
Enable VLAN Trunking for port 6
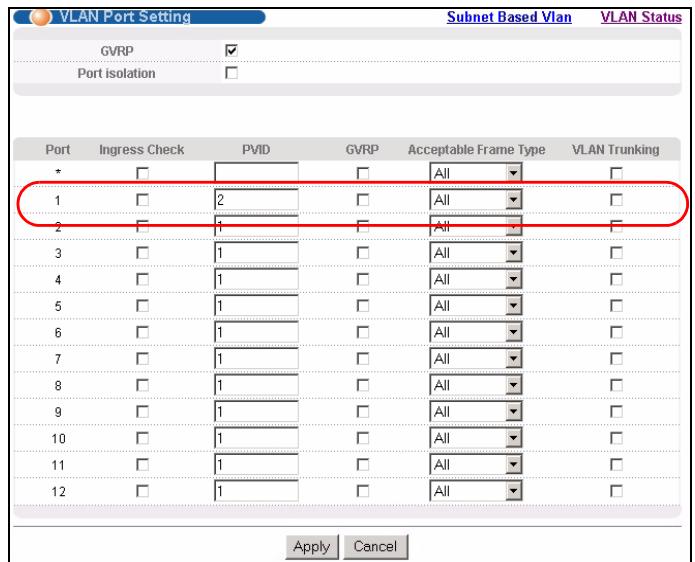(x=616, y=332)
